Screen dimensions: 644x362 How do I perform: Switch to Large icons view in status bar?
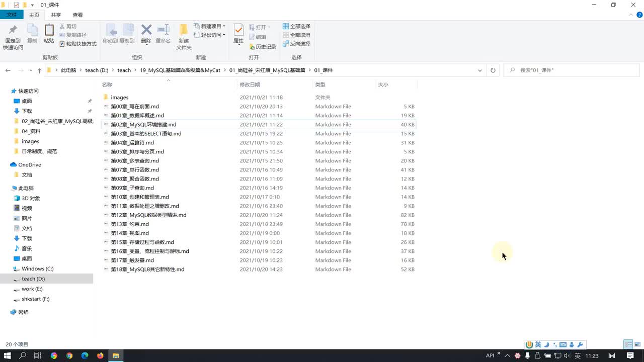pos(637,344)
